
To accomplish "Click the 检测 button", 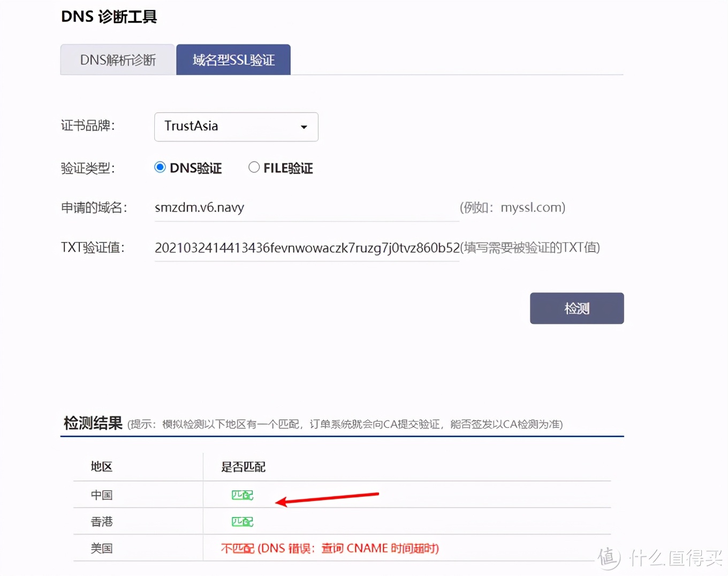I will point(577,308).
